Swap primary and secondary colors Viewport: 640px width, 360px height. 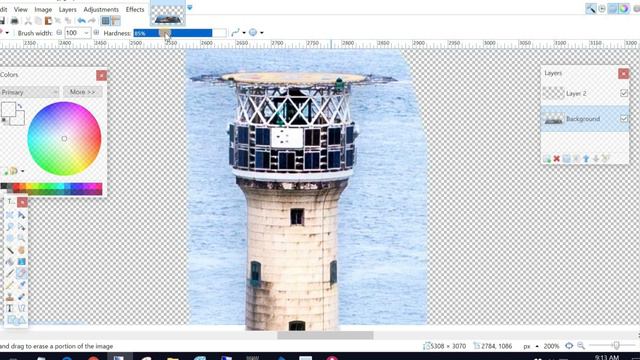[x=20, y=106]
